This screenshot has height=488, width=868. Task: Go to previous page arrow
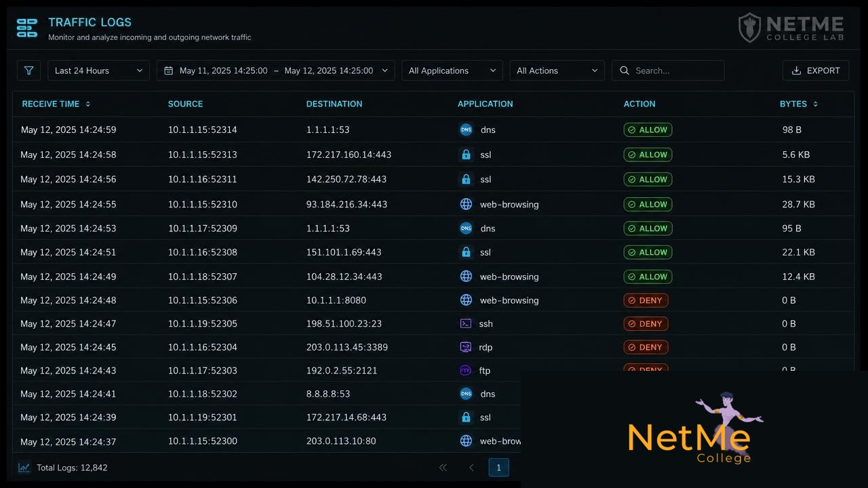click(471, 468)
